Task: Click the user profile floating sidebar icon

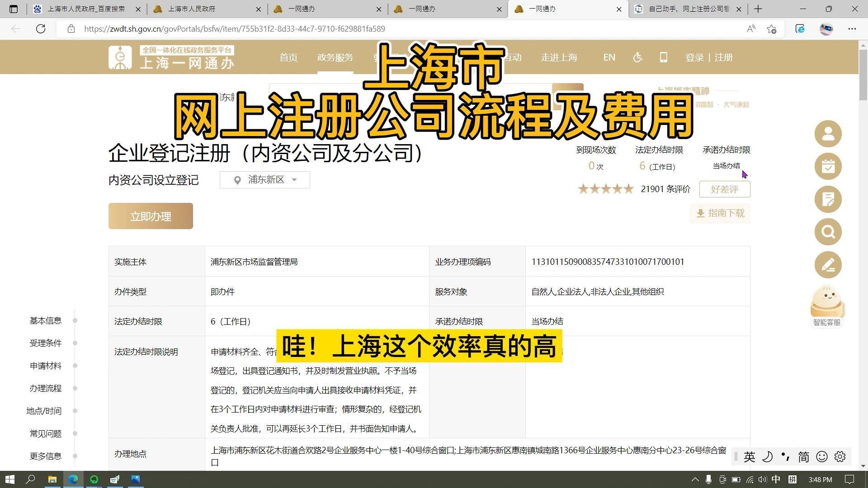Action: click(828, 134)
